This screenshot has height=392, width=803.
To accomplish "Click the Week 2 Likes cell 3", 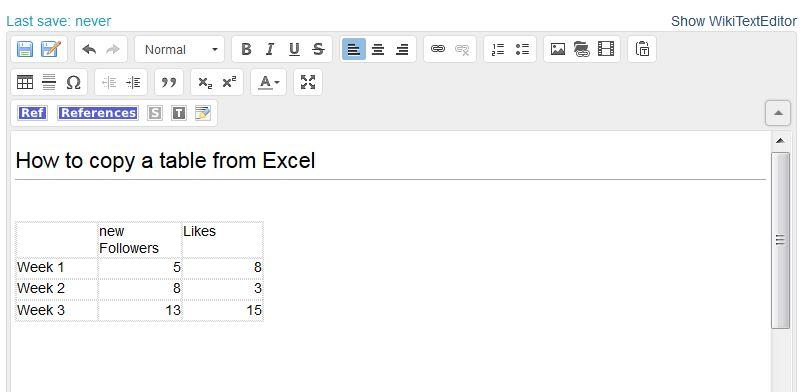I will [223, 288].
